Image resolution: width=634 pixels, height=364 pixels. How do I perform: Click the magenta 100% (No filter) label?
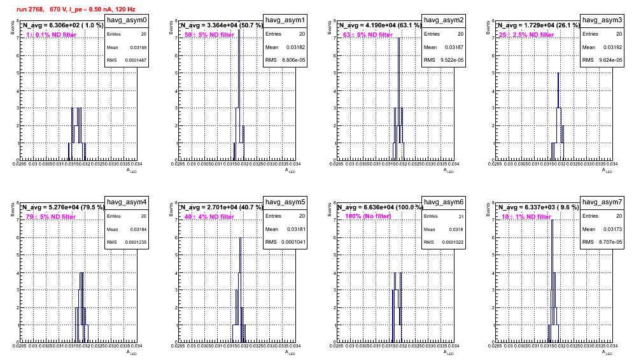[x=369, y=216]
